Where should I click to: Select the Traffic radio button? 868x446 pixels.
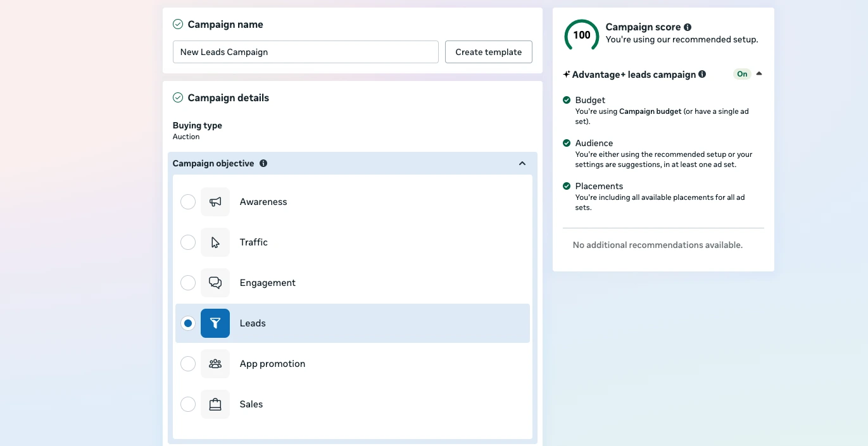point(188,242)
